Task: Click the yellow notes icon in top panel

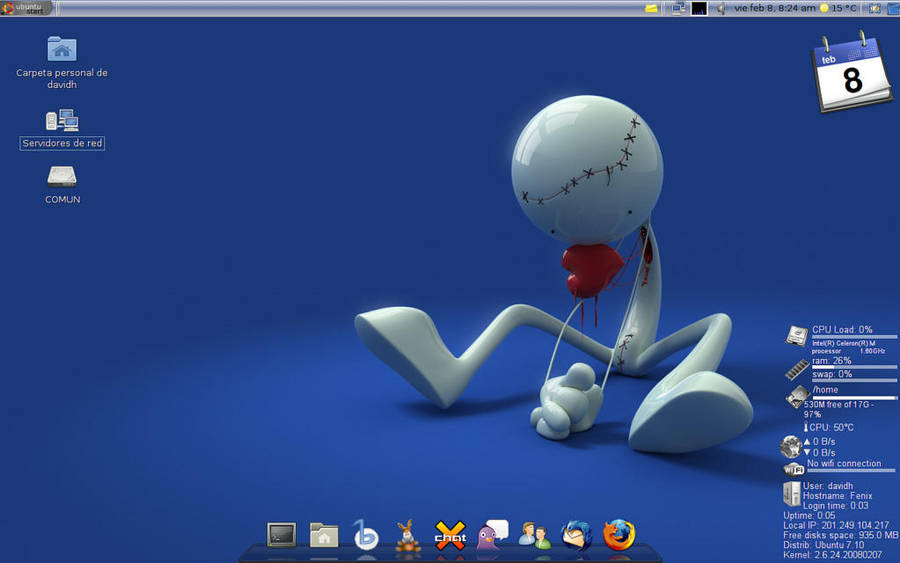Action: tap(651, 8)
